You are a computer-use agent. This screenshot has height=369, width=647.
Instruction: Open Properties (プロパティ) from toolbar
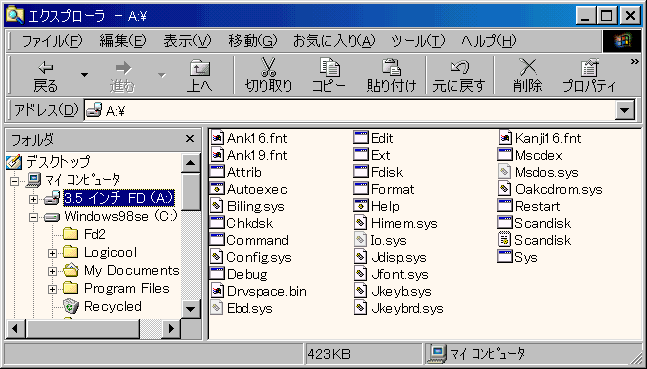click(x=589, y=76)
